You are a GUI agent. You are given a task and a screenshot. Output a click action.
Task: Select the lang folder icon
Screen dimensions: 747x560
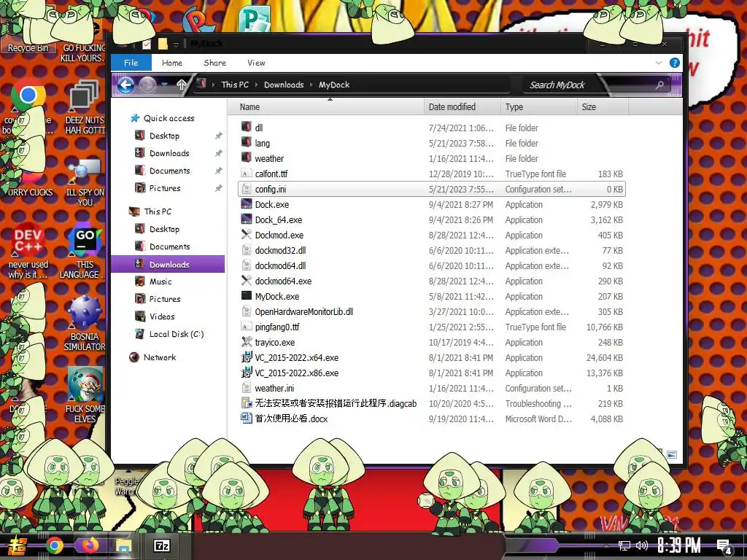coord(247,142)
